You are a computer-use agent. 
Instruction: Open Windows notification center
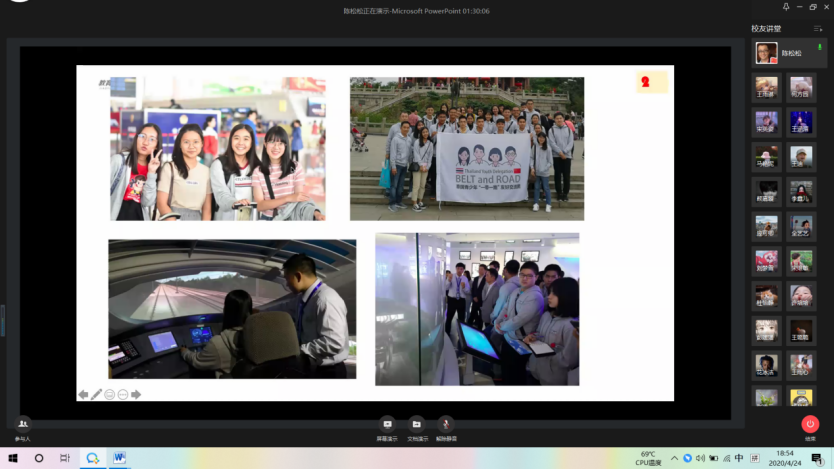pyautogui.click(x=817, y=458)
